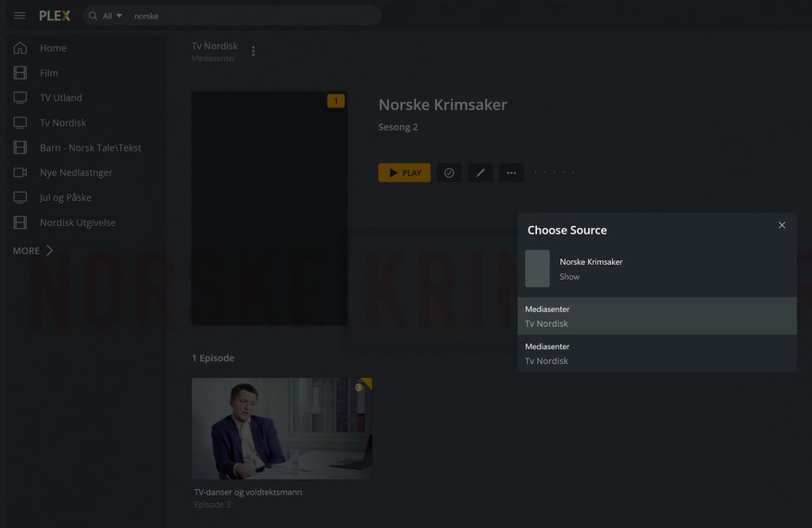Click the Jul og Påske monitor icon
The width and height of the screenshot is (812, 528).
pyautogui.click(x=20, y=197)
